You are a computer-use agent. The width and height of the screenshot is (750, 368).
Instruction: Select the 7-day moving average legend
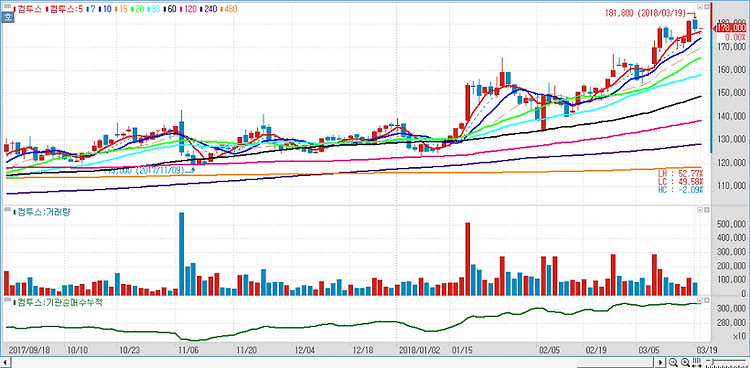click(91, 9)
